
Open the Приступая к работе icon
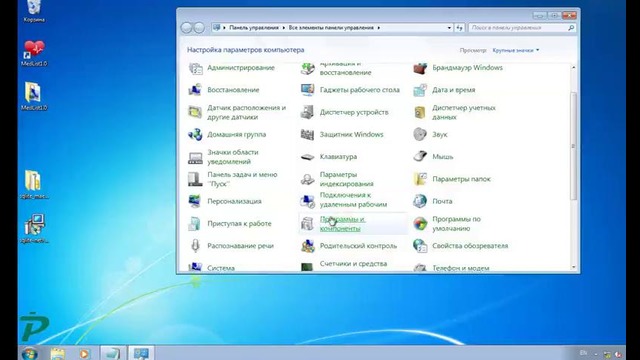click(x=195, y=224)
